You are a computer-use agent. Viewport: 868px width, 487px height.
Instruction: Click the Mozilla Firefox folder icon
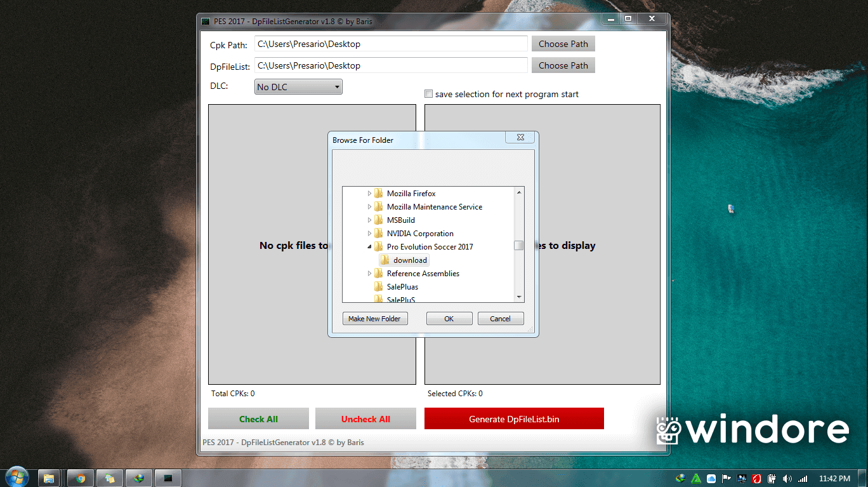(x=379, y=193)
